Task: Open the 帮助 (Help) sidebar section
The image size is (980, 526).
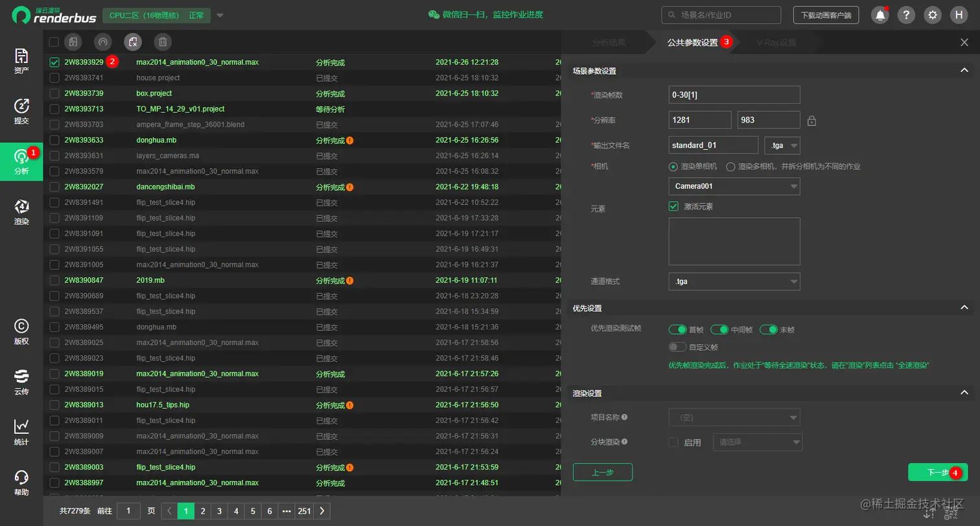Action: pyautogui.click(x=21, y=483)
